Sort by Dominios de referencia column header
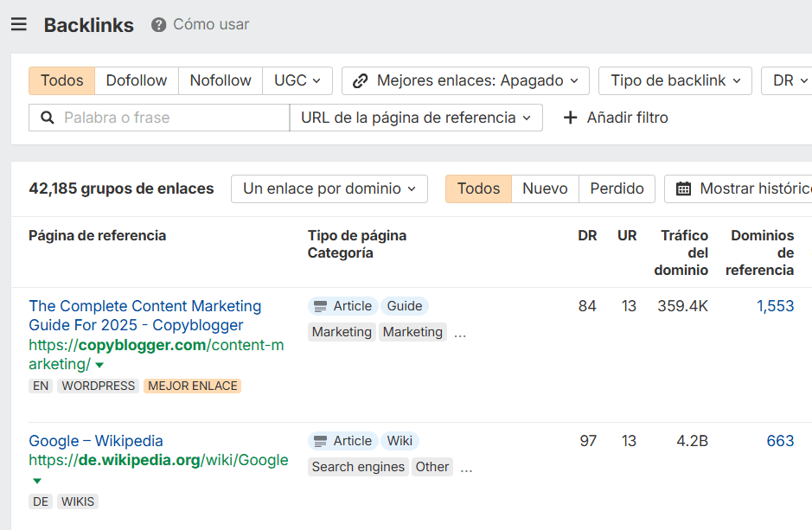This screenshot has width=812, height=530. coord(760,252)
